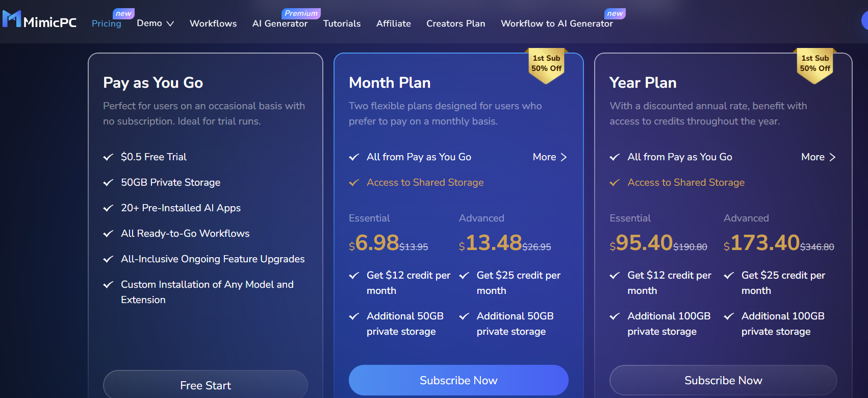Click the checkmark beside $0.5 Free Trial
Image resolution: width=868 pixels, height=398 pixels.
[108, 157]
